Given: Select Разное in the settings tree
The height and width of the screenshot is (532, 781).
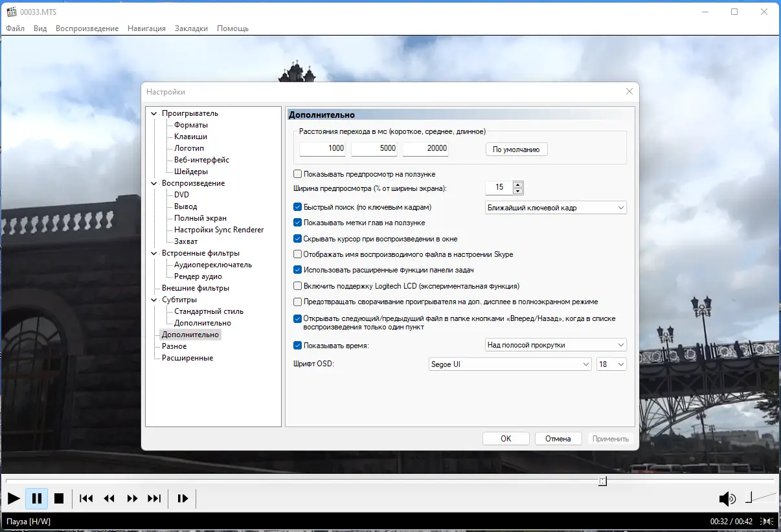Looking at the screenshot, I should pos(174,346).
